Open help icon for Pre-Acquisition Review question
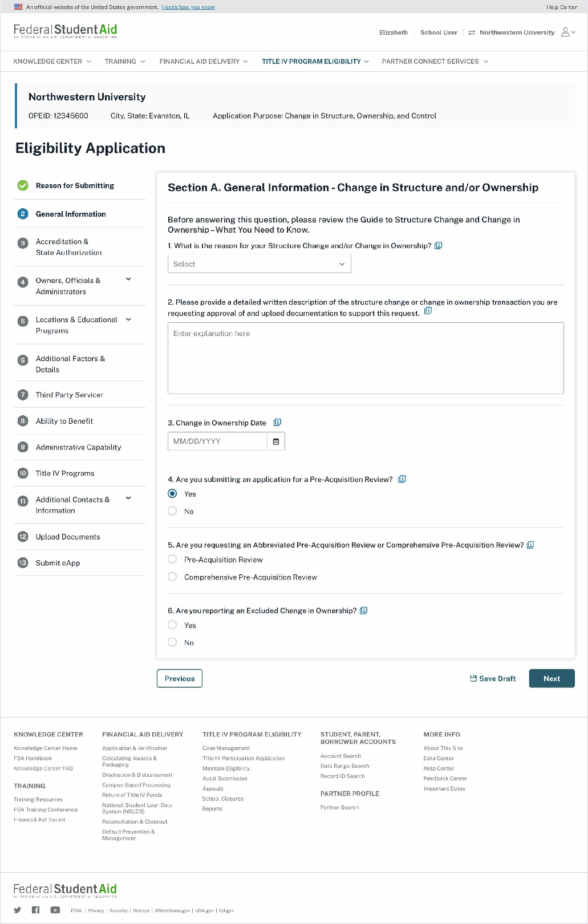 [x=402, y=479]
